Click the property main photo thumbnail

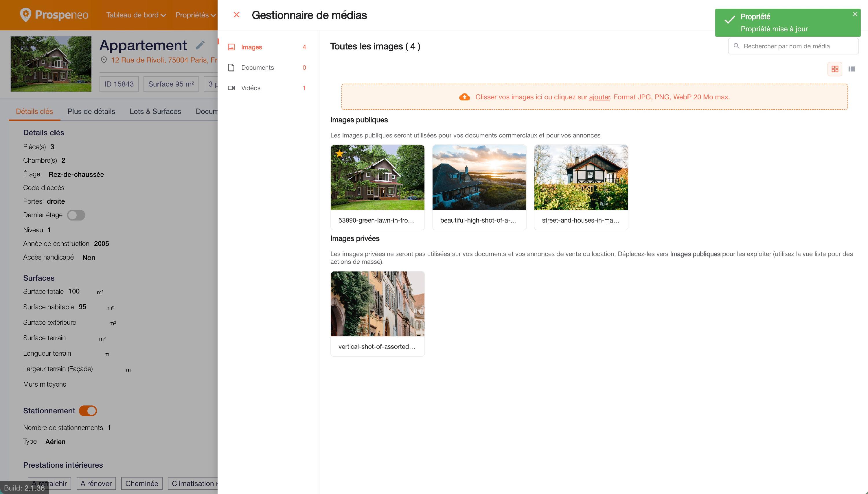point(51,64)
